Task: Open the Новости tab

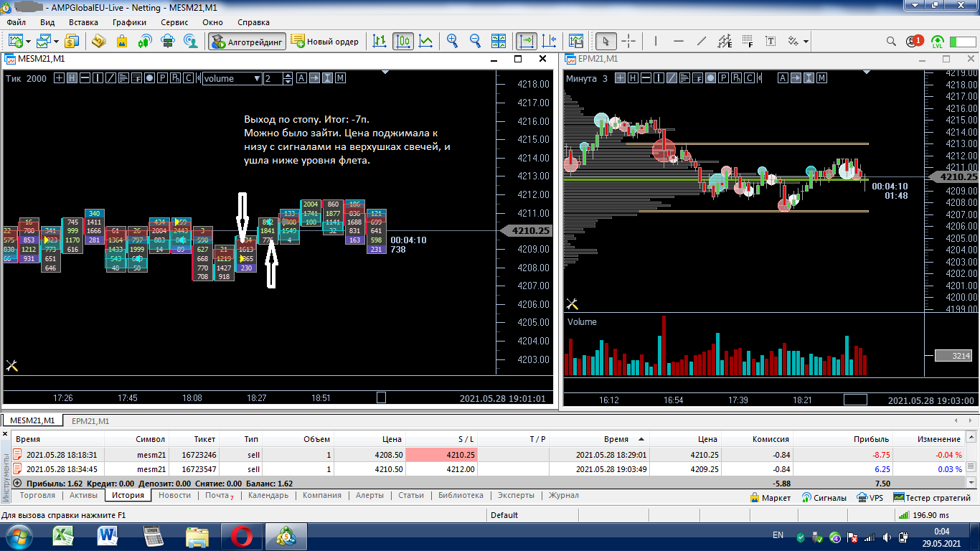Action: tap(175, 495)
